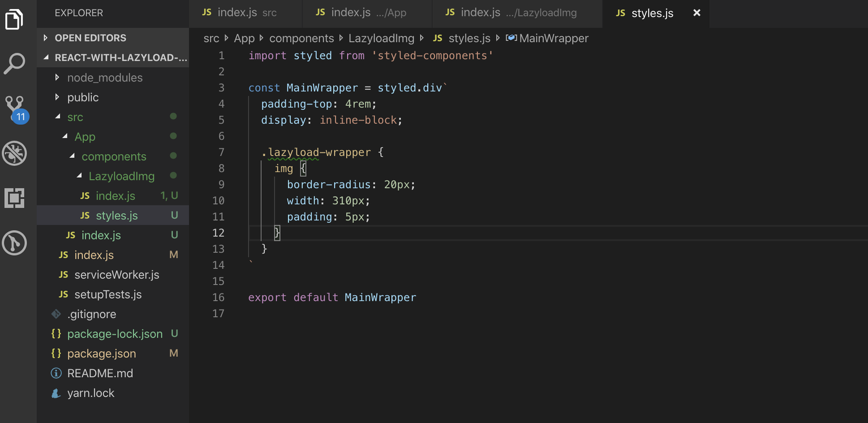
Task: Click line number 16 in the gutter
Action: (218, 297)
